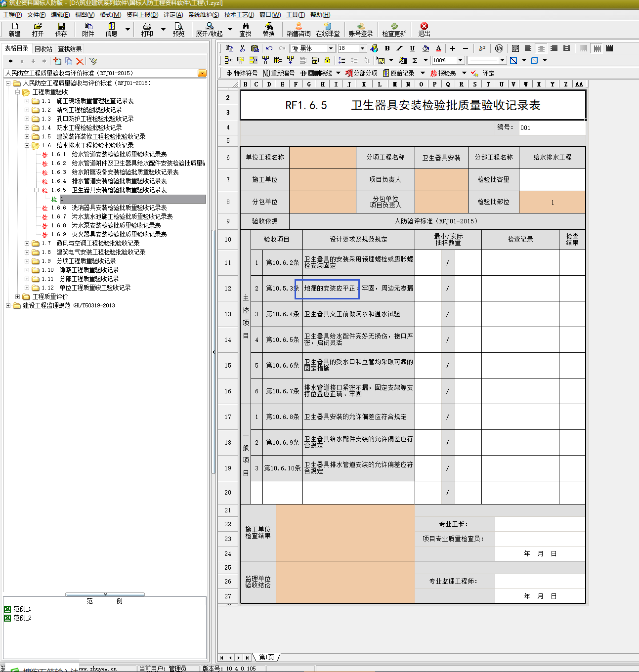The height and width of the screenshot is (672, 639).
Task: Select the 第1页 sheet tab
Action: pos(267,657)
